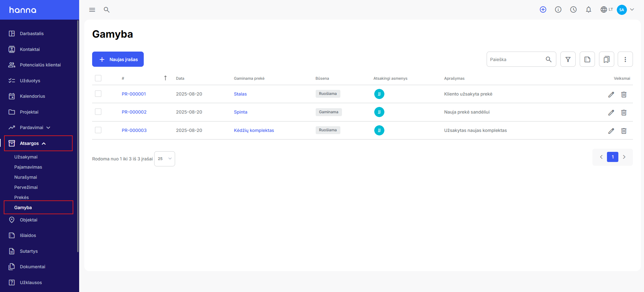Click the bookmarks icon button

click(607, 59)
